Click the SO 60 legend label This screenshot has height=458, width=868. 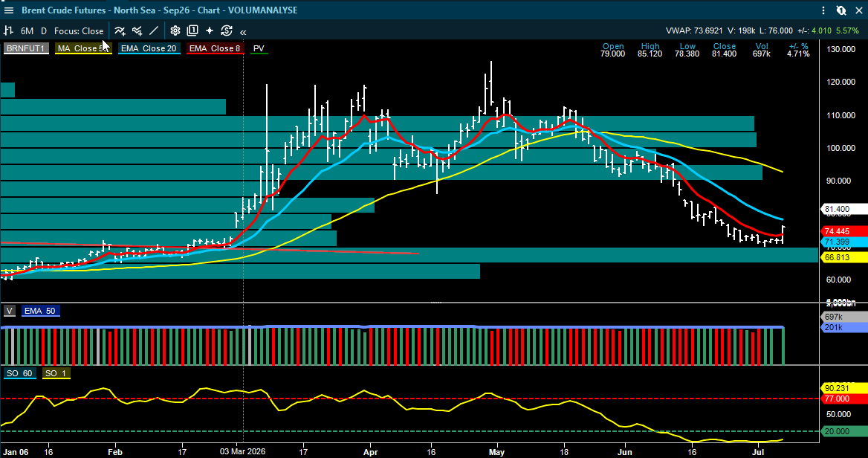pyautogui.click(x=19, y=373)
